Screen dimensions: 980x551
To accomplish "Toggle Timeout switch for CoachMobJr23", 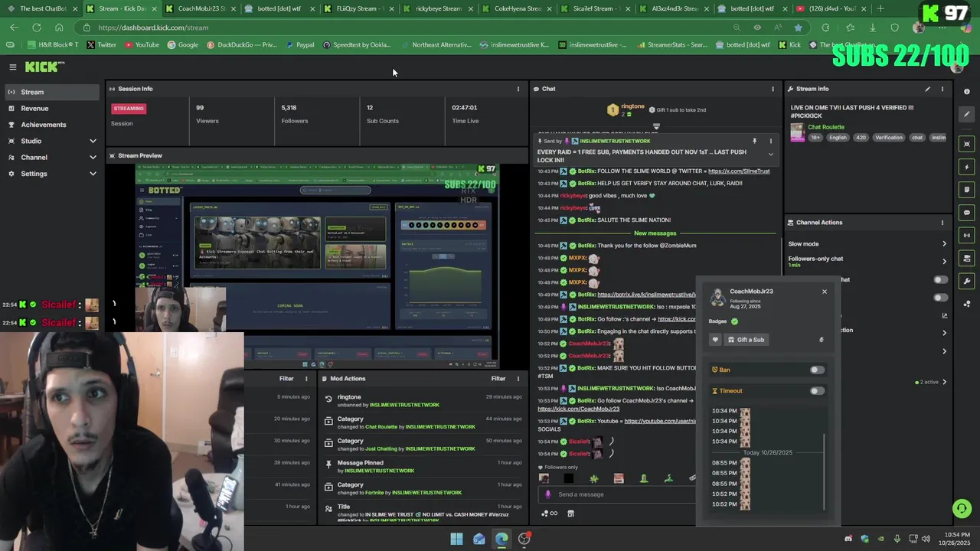I will pos(817,391).
